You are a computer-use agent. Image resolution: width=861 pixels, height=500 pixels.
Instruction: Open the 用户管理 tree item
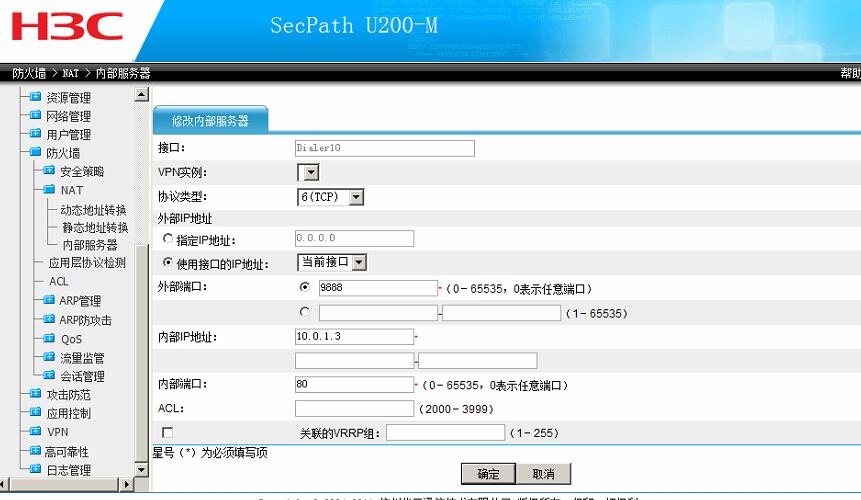tap(69, 134)
